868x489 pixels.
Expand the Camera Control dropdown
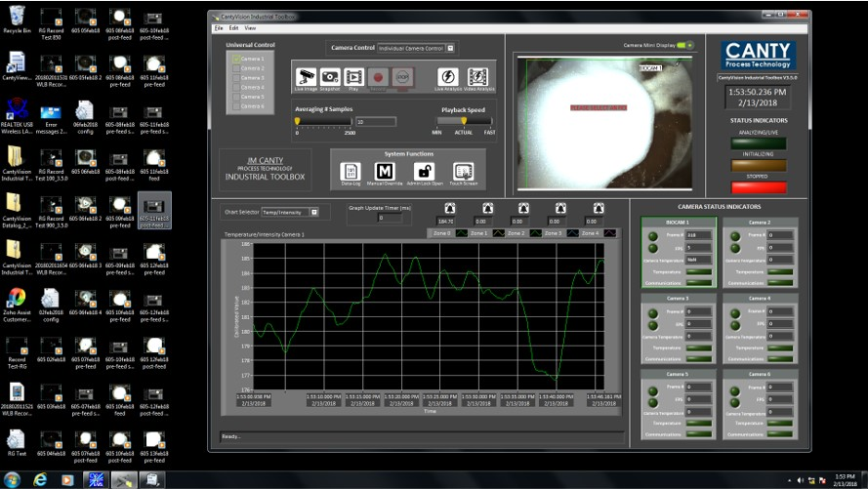(450, 48)
